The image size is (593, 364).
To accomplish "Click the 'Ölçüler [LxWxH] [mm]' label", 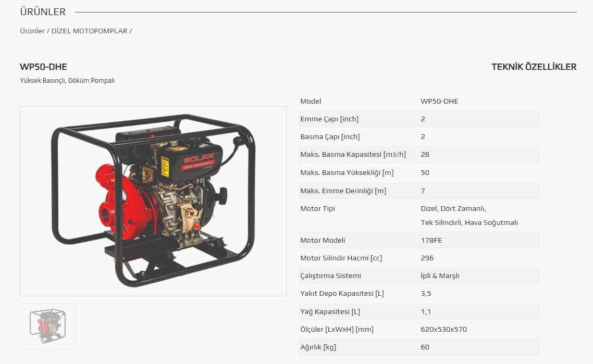I will pos(337,330).
